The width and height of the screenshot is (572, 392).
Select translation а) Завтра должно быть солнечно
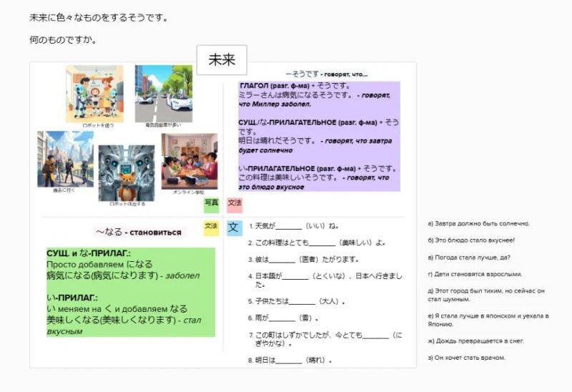click(478, 223)
